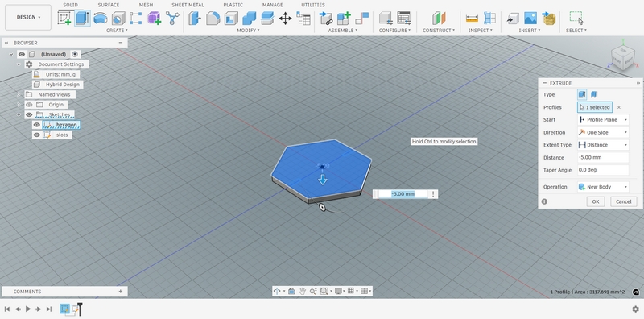This screenshot has width=644, height=319.
Task: Open the MODIFY menu
Action: pos(248,31)
